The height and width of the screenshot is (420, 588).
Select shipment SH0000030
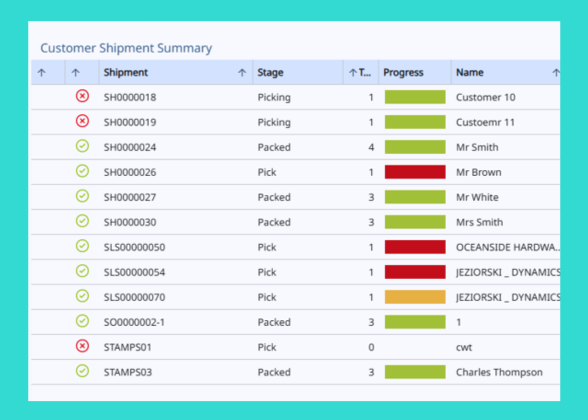click(x=130, y=222)
